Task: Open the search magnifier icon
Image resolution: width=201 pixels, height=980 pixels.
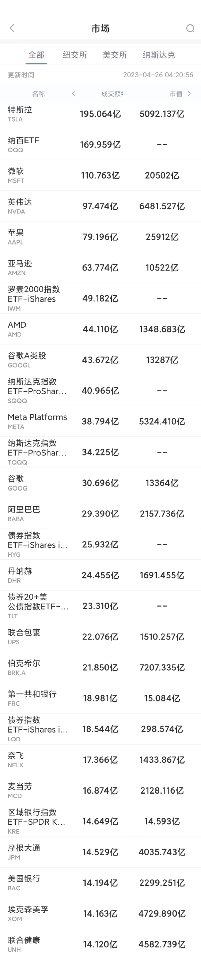Action: point(190,28)
